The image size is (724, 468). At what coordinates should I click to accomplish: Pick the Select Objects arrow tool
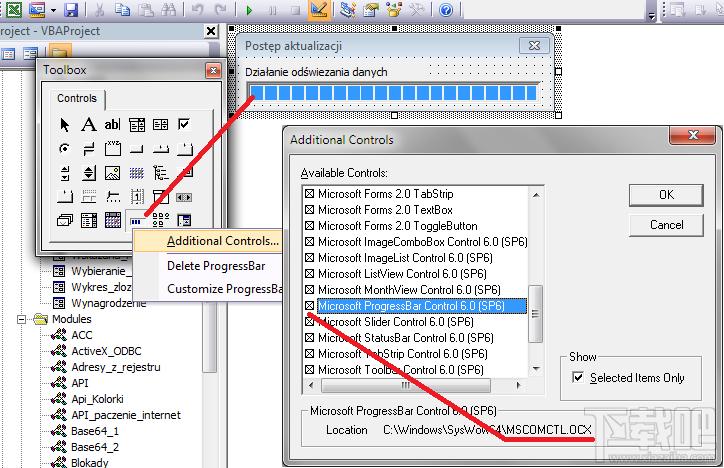point(65,125)
